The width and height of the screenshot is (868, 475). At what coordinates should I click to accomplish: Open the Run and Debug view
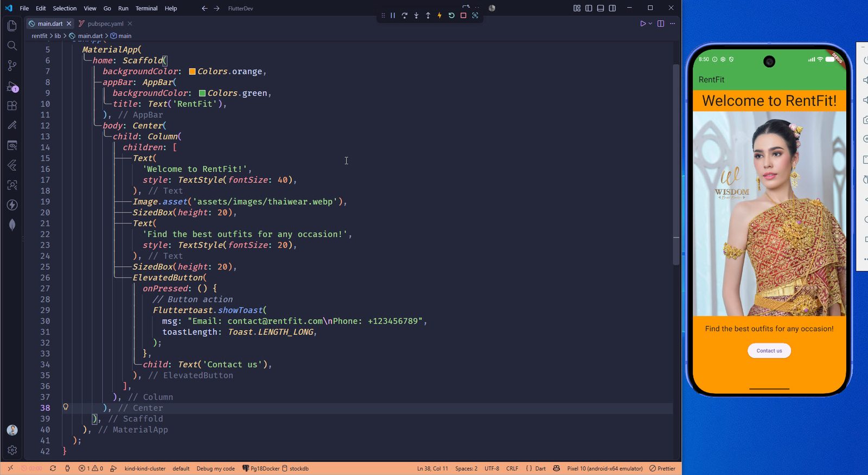point(12,86)
